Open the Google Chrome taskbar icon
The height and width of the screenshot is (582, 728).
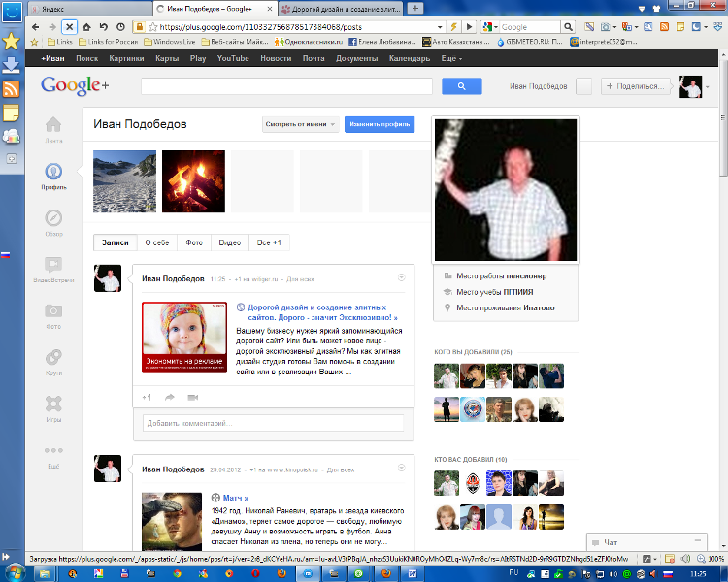[177, 573]
